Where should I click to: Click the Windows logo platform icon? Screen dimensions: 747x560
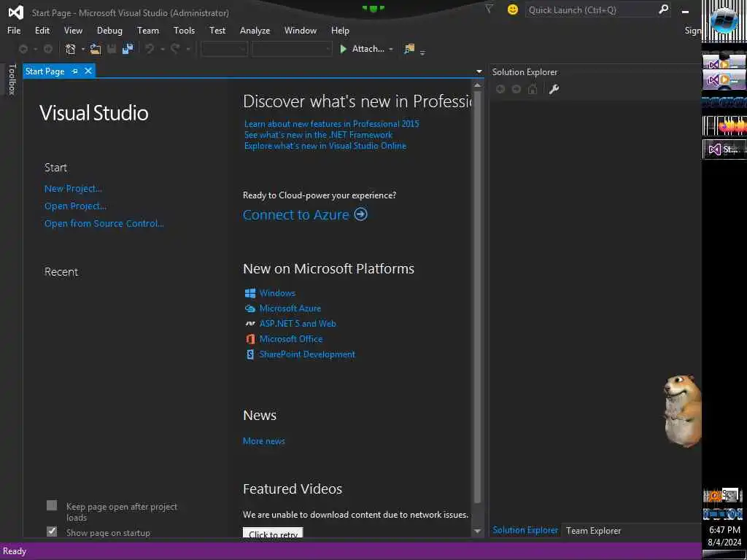250,293
